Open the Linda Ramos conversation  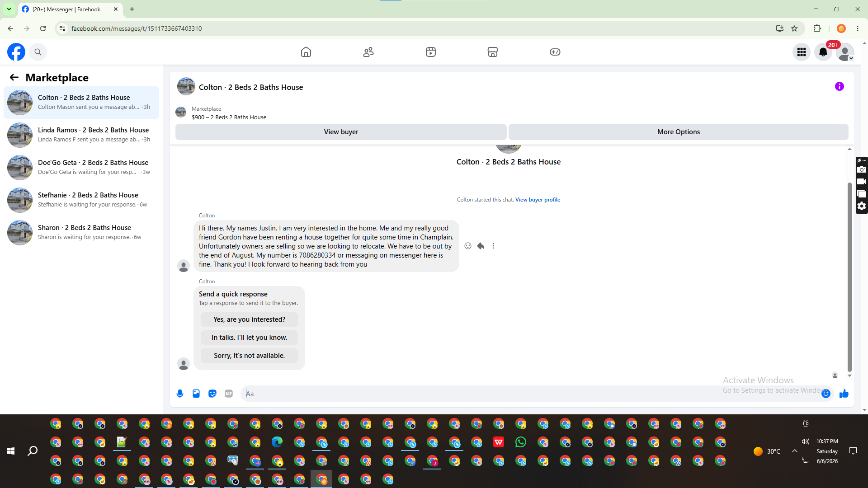81,135
